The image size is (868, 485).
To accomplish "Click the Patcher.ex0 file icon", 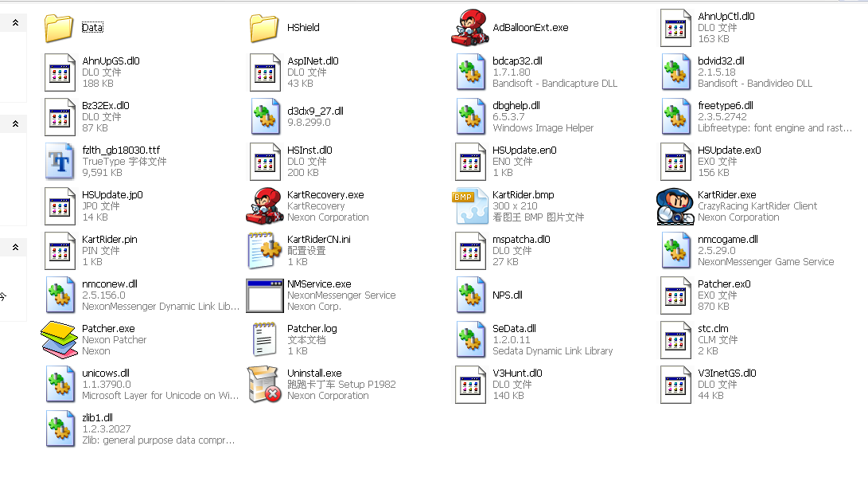I will (675, 295).
